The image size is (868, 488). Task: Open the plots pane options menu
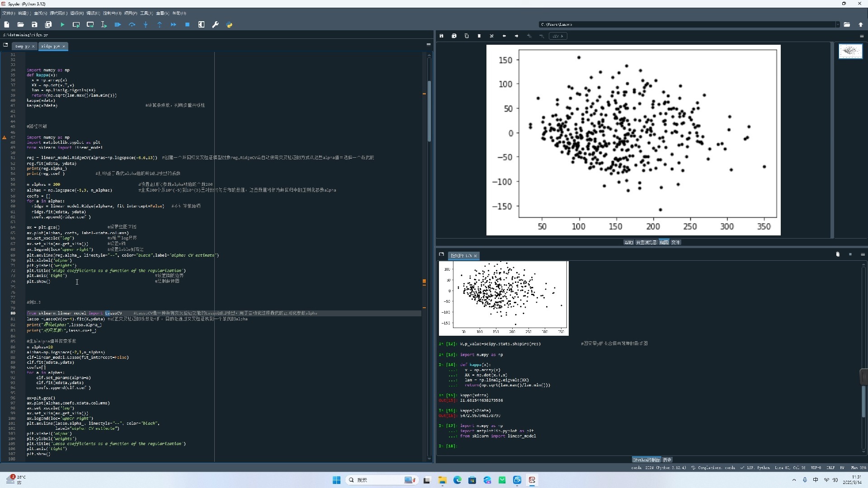[x=862, y=36]
